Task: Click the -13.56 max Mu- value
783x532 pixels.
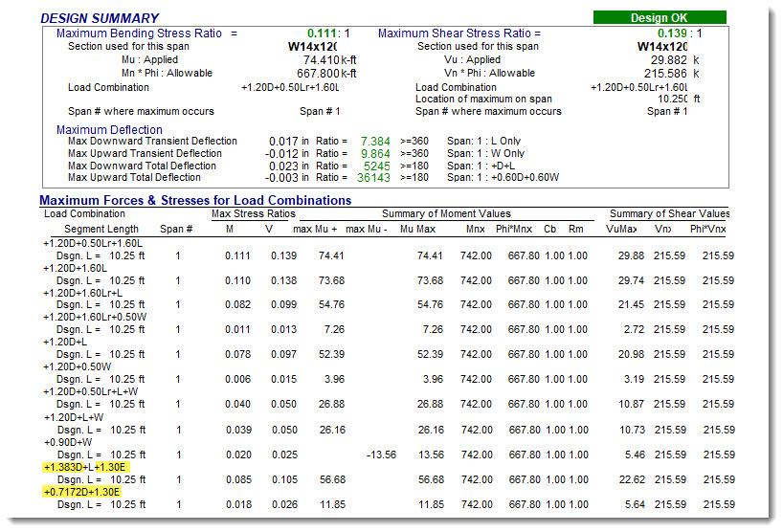Action: coord(380,454)
